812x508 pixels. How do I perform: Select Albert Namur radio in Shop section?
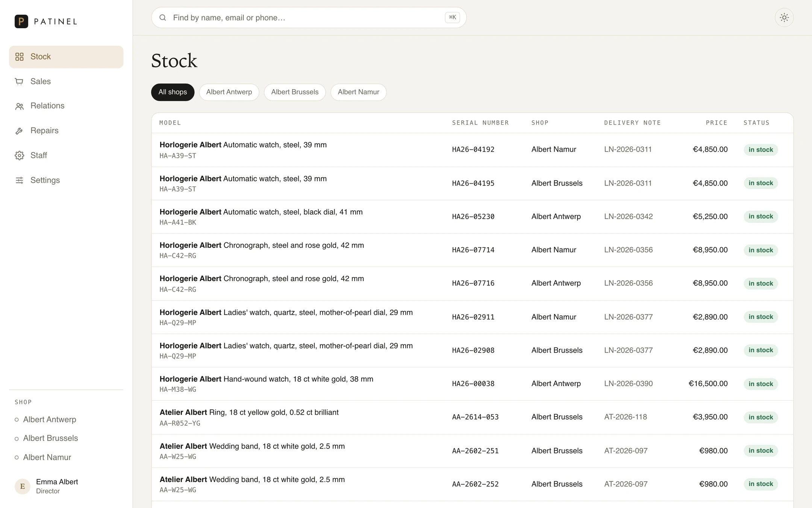tap(17, 458)
